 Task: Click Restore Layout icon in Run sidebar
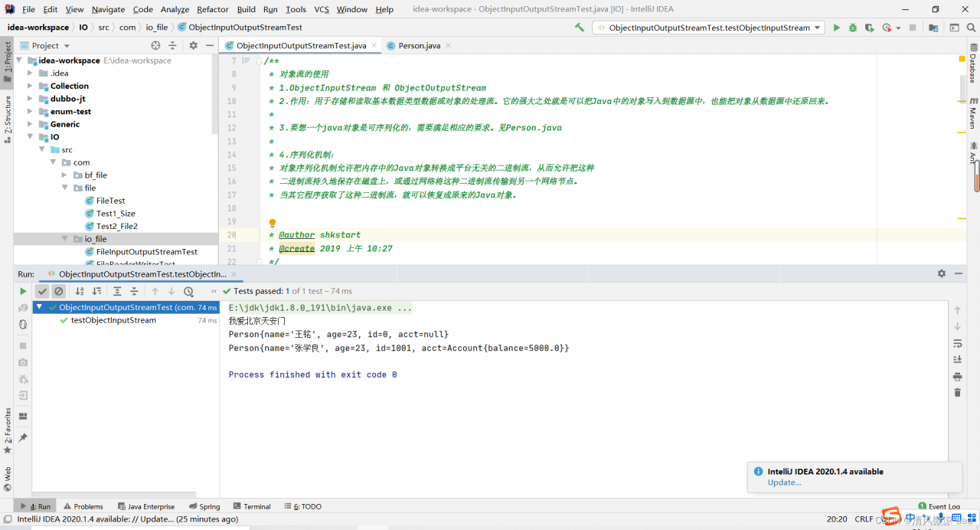[23, 416]
